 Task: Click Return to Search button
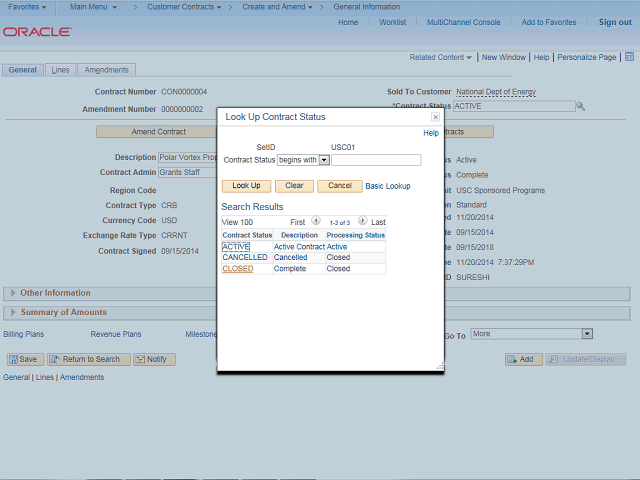click(x=89, y=359)
